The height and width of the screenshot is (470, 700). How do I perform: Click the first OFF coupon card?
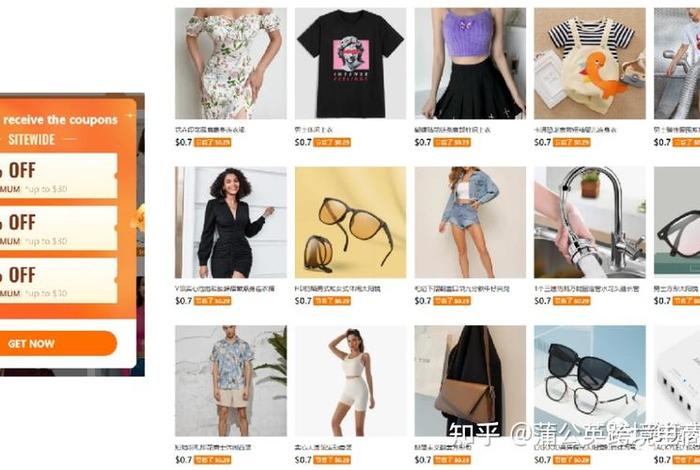58,176
